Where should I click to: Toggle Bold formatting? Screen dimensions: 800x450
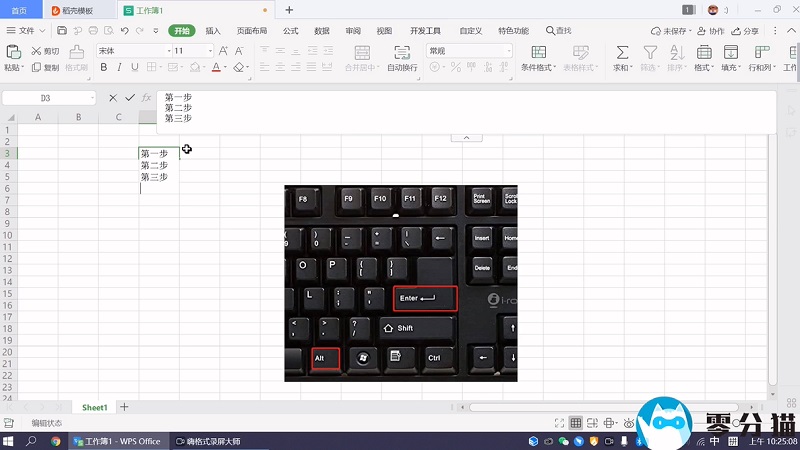(x=103, y=68)
